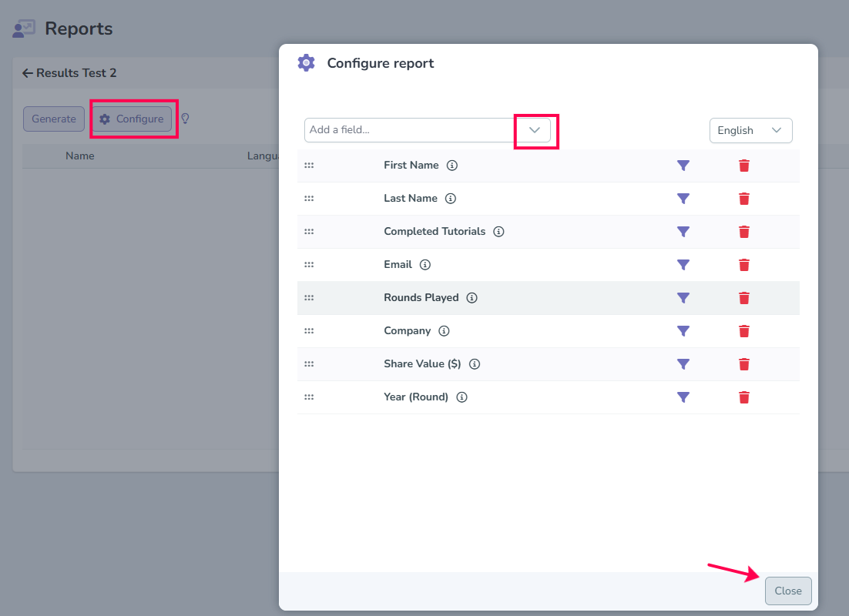The width and height of the screenshot is (849, 616).
Task: Click the Completed Tutorials info icon
Action: (x=498, y=232)
